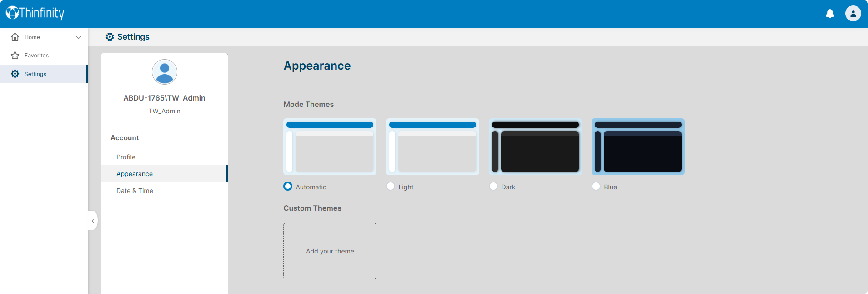
Task: Click the Add your theme box
Action: coord(330,251)
